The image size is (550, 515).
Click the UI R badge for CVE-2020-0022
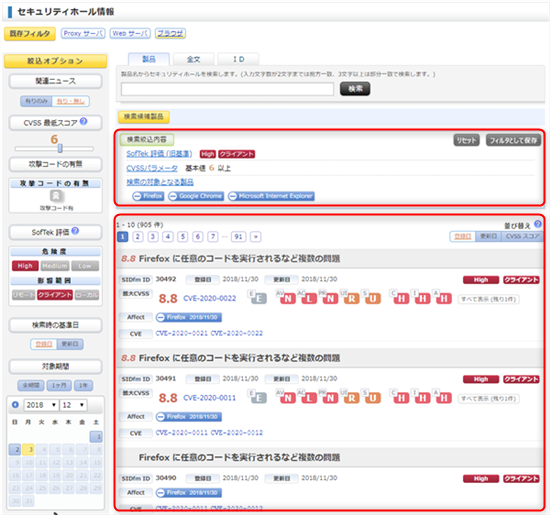(x=350, y=297)
